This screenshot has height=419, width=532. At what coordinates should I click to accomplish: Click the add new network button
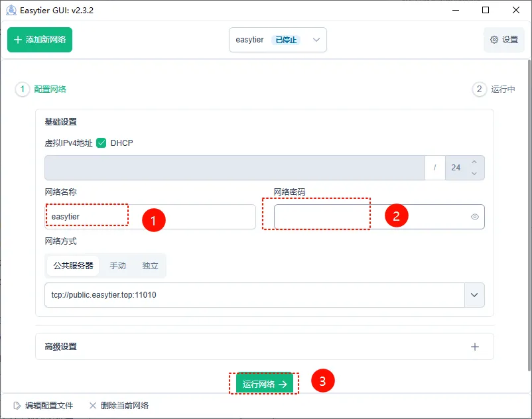[x=40, y=40]
